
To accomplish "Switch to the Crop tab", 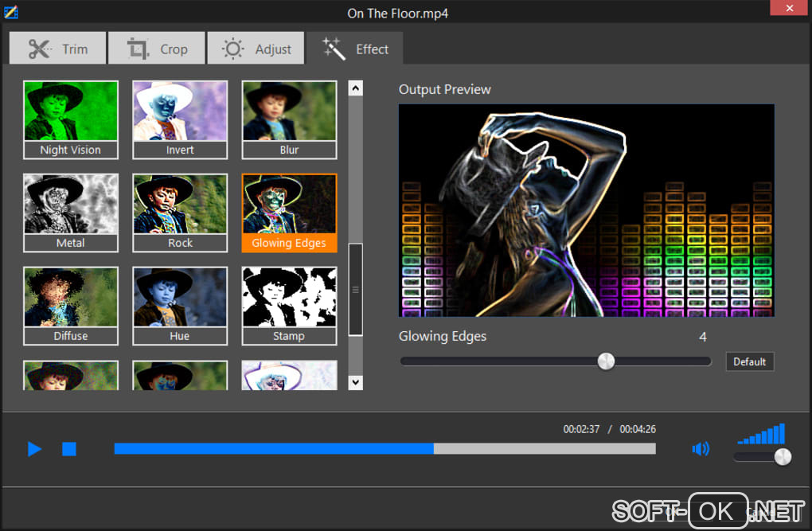I will click(x=156, y=49).
